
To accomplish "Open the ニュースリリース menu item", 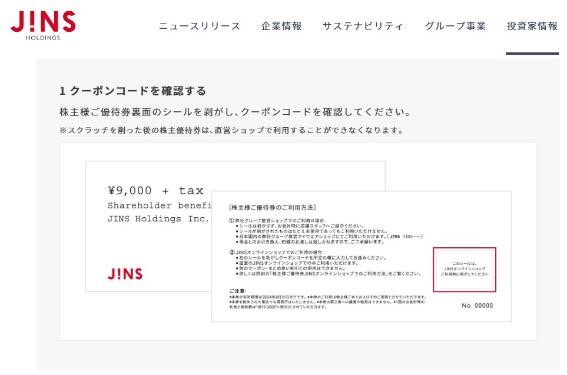I will [200, 26].
